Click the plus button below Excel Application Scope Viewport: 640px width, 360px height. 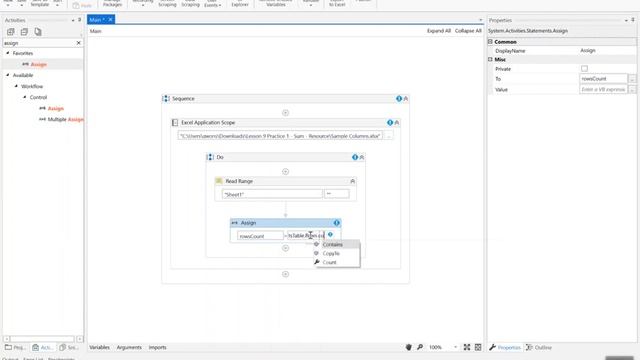285,274
